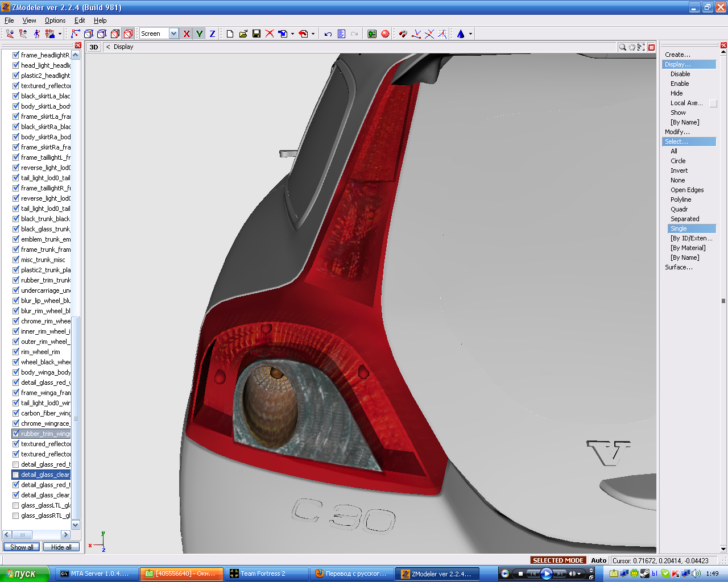Toggle the Z axis lock
Image resolution: width=728 pixels, height=582 pixels.
pos(212,34)
